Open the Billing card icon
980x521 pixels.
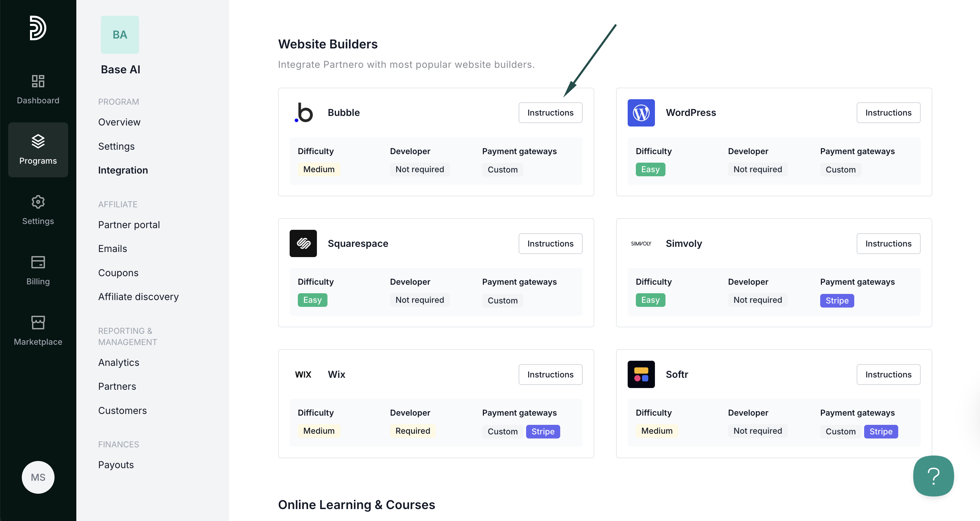click(38, 262)
